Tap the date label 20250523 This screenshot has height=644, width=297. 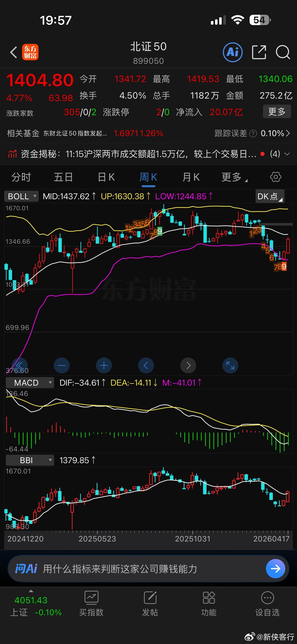click(x=97, y=539)
